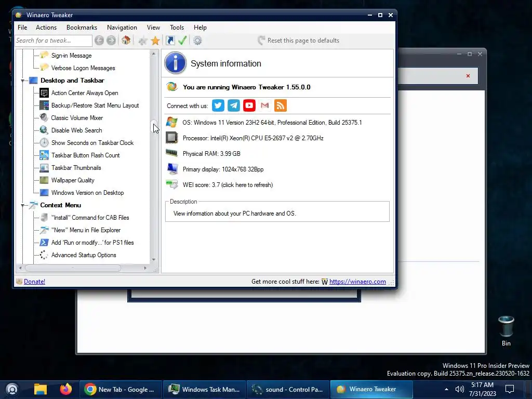Open the Navigation menu

click(x=122, y=28)
